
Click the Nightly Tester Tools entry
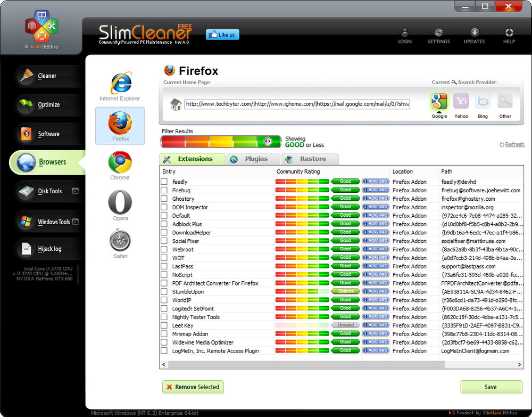196,317
